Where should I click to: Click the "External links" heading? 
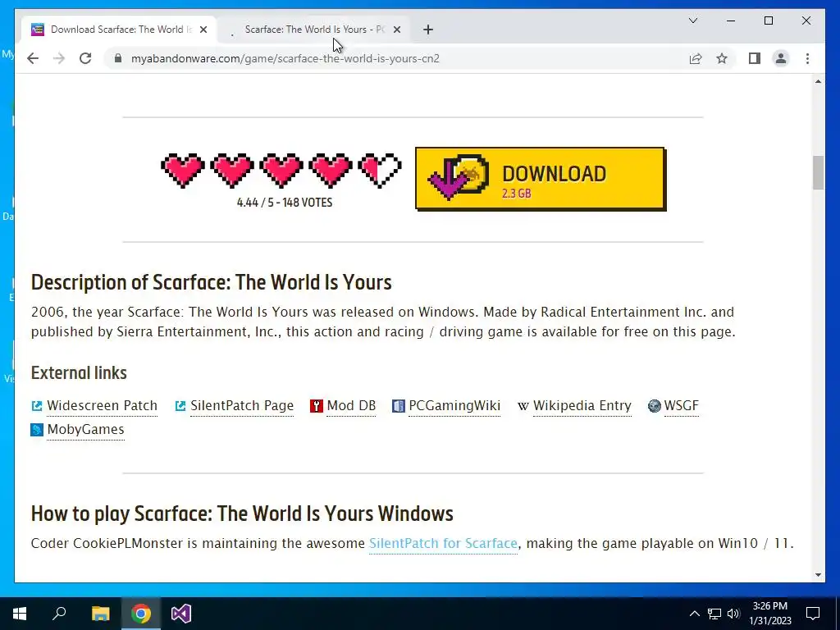coord(79,373)
